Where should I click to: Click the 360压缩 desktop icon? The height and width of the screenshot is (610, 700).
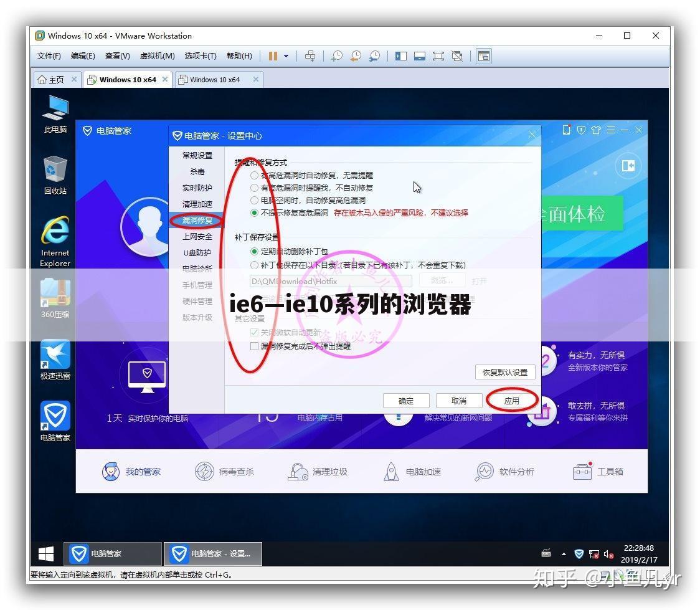coord(55,298)
